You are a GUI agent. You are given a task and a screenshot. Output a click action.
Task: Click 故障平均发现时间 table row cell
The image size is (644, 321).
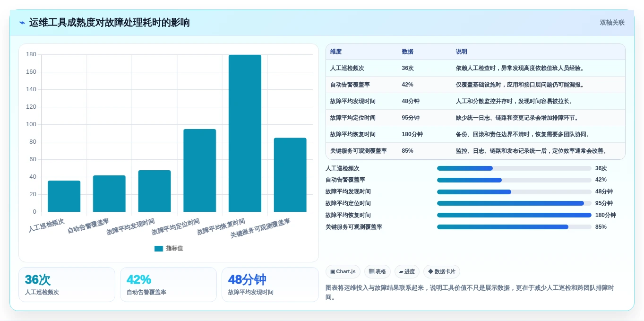[x=352, y=101]
